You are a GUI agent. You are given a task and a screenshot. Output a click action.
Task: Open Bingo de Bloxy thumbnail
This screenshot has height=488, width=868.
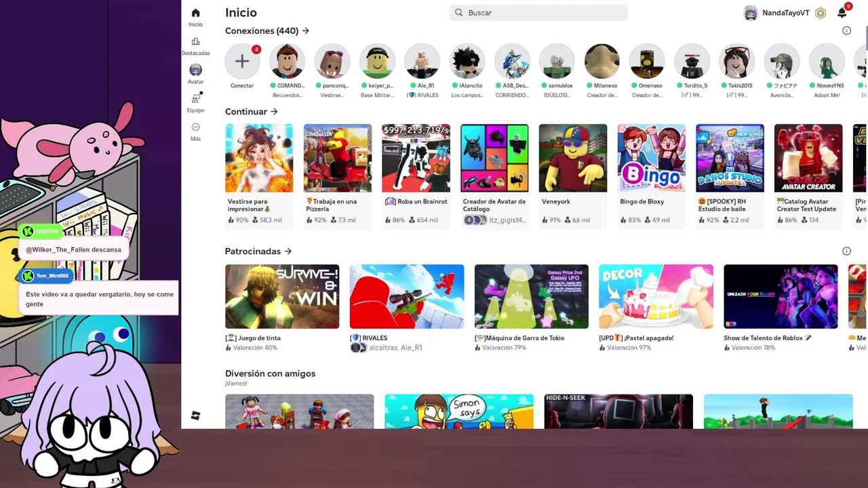click(x=651, y=158)
